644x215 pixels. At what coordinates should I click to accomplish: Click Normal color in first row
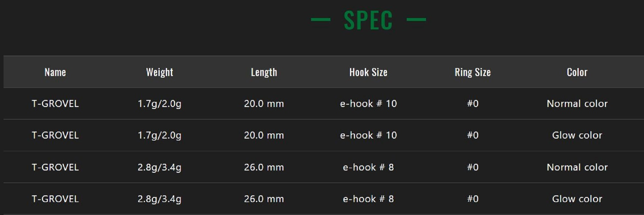[x=577, y=103]
